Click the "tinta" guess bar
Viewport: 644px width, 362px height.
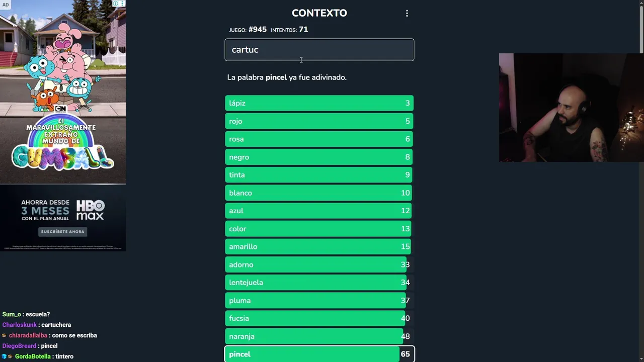(319, 175)
